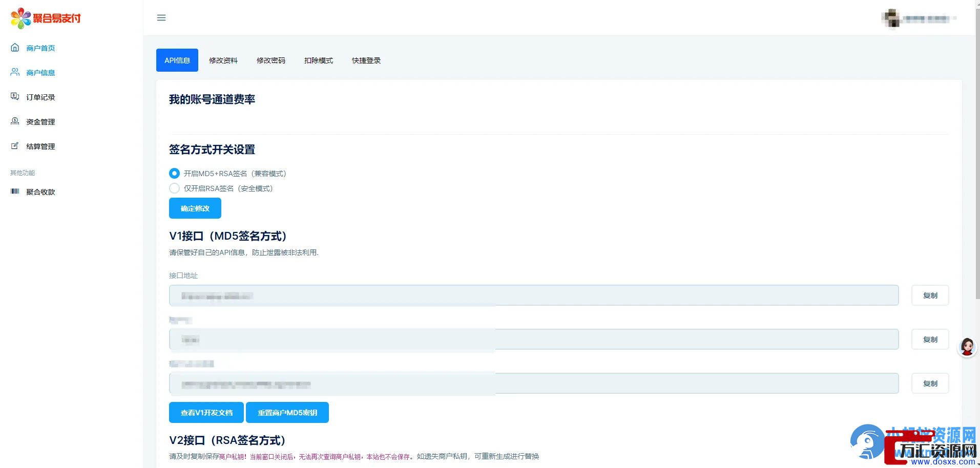Open the 扣除模式 tab
The height and width of the screenshot is (468, 980).
coord(319,60)
